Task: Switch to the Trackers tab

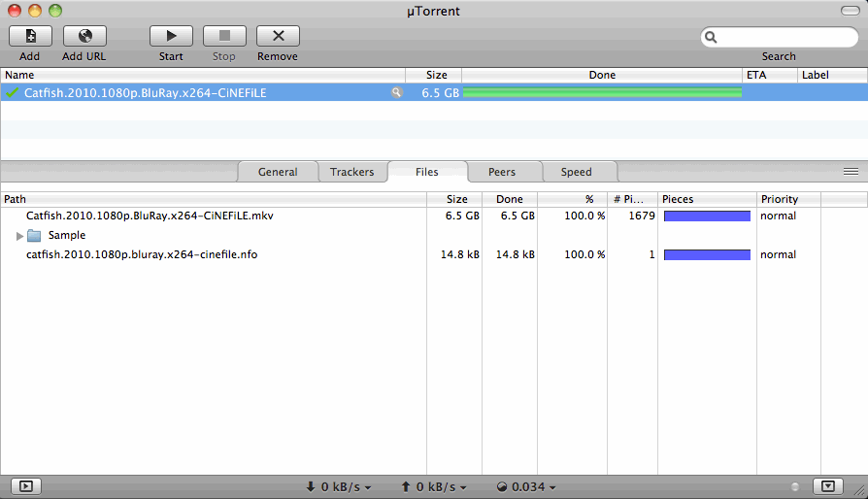Action: click(x=352, y=172)
